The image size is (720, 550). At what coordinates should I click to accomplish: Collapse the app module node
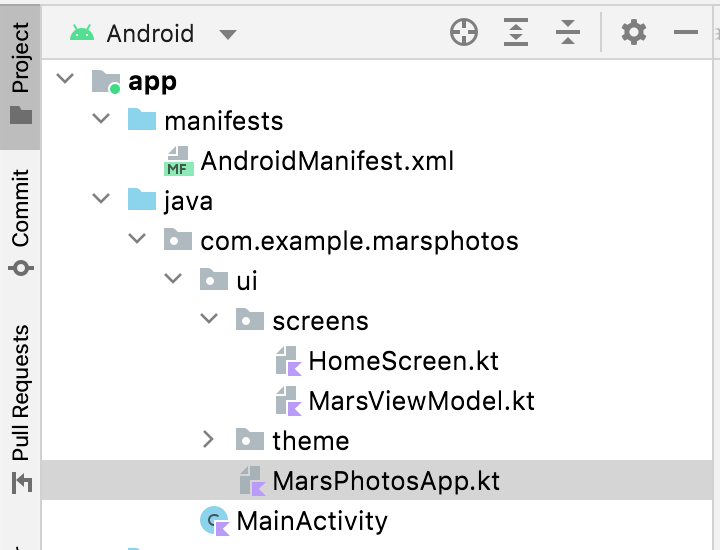tap(66, 80)
